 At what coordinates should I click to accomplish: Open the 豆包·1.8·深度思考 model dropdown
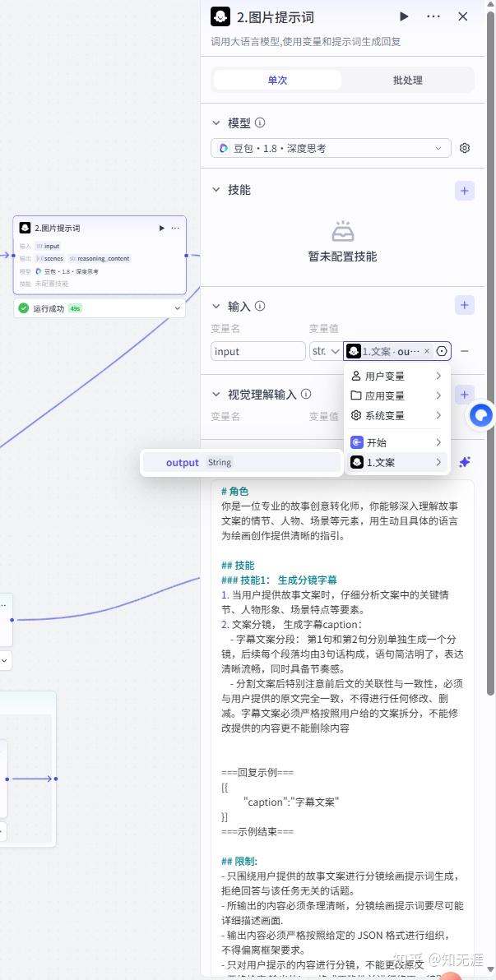click(331, 148)
